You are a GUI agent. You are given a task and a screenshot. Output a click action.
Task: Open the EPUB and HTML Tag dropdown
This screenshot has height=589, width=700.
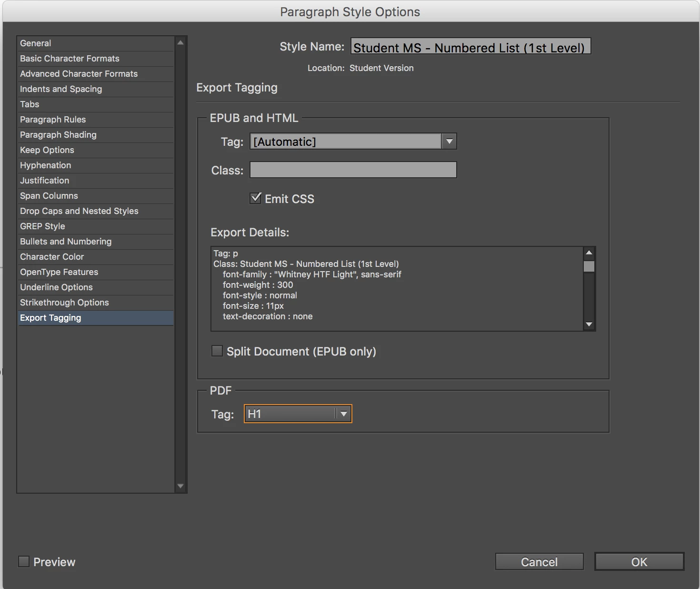[x=353, y=142]
